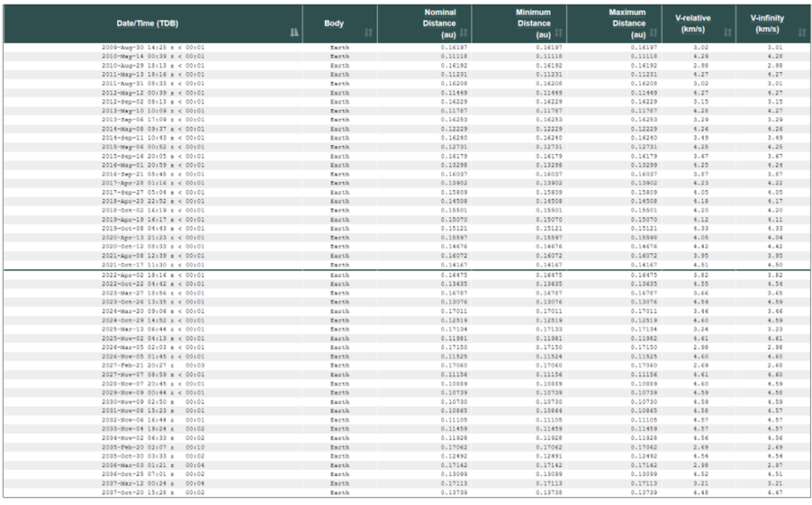Click the Body column sort icon
This screenshot has width=812, height=505.
(369, 33)
